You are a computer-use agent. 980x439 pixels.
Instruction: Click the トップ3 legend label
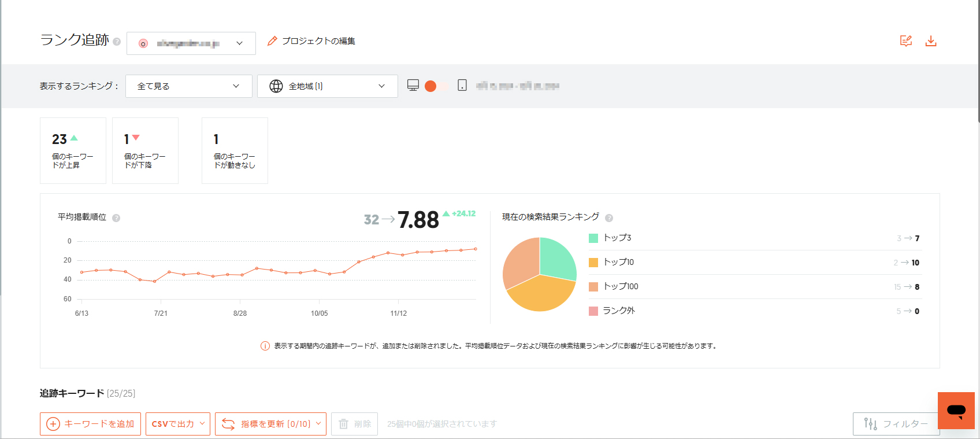coord(617,238)
